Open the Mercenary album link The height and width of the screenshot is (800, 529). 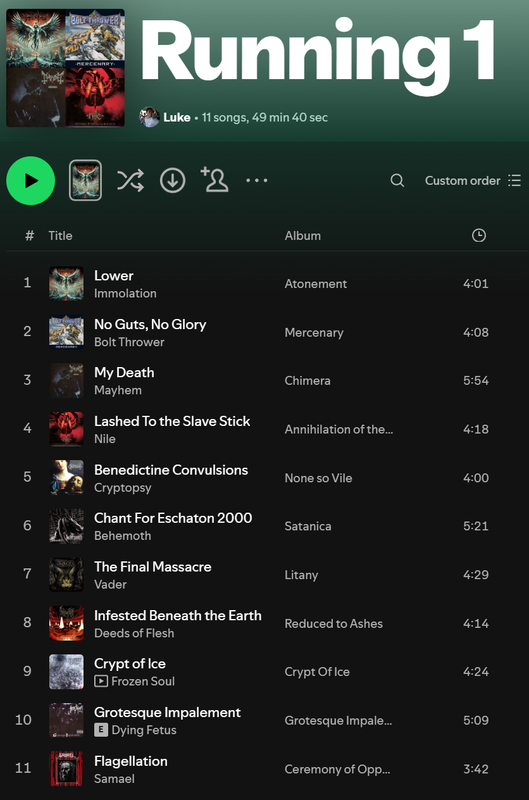tap(314, 333)
